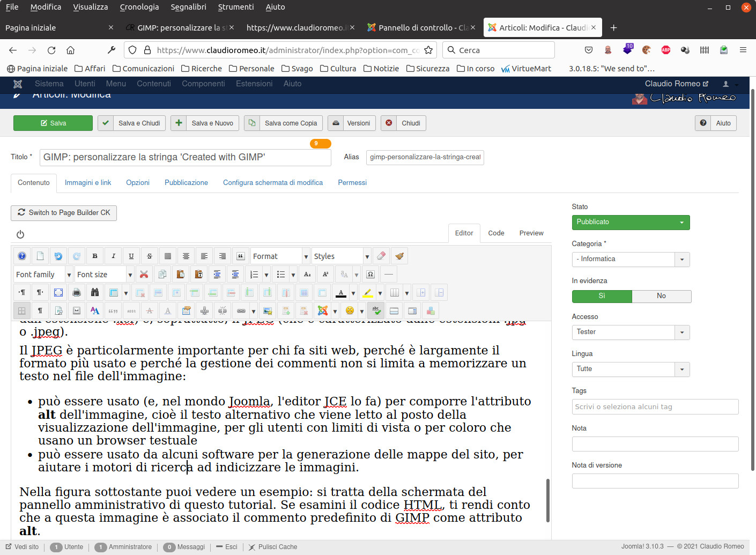The image size is (756, 555).
Task: Click subscript icon
Action: tap(307, 274)
